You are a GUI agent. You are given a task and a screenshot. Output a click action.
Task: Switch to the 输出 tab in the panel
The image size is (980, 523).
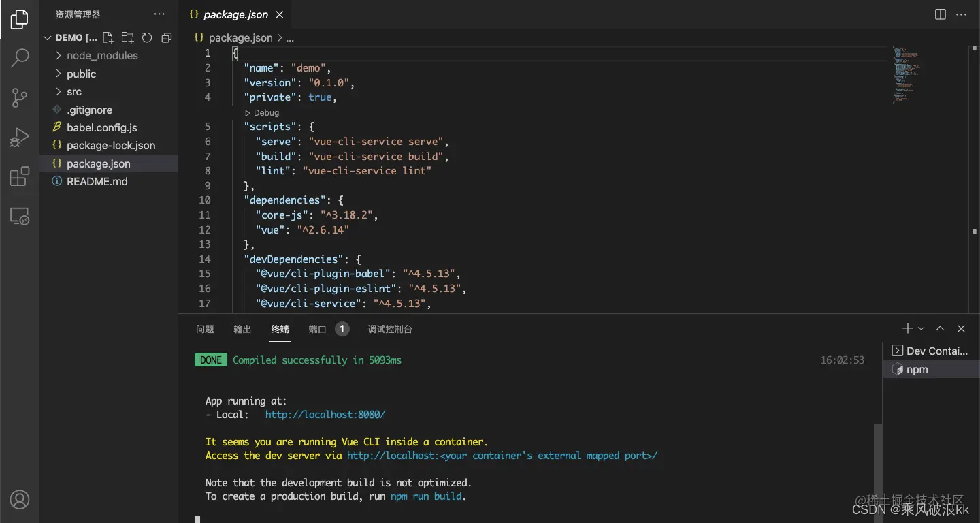coord(242,329)
